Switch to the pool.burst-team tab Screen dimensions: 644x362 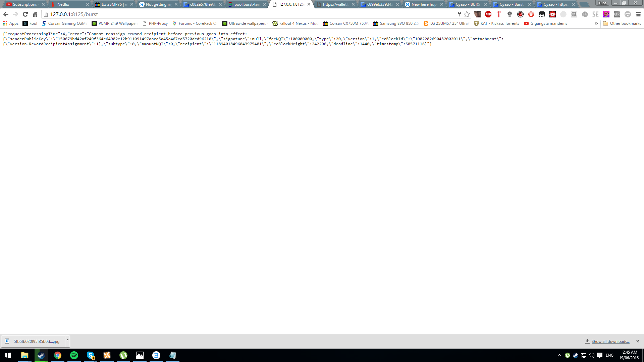pyautogui.click(x=247, y=4)
